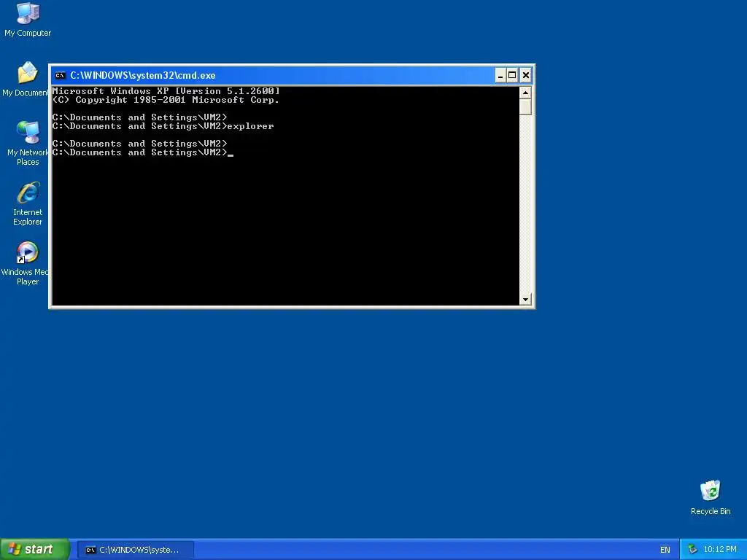
Task: Select the My Documents desktop icon
Action: [27, 79]
